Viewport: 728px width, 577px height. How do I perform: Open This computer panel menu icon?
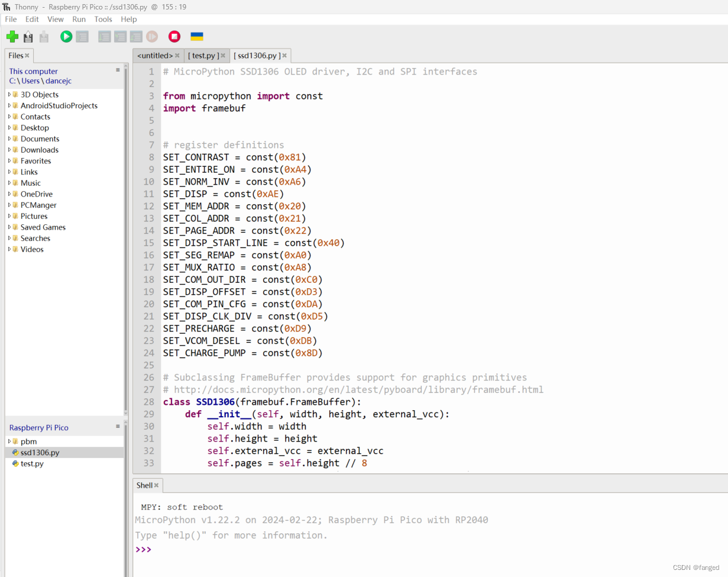(x=118, y=70)
